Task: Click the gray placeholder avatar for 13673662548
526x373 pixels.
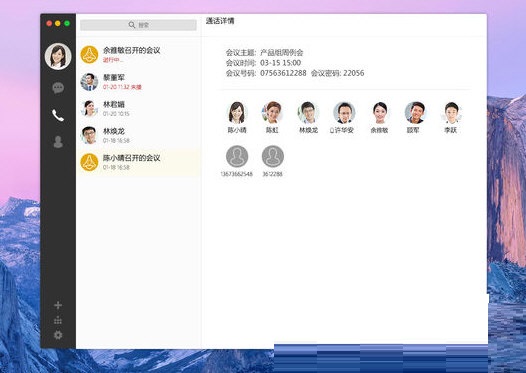Action: coord(237,156)
